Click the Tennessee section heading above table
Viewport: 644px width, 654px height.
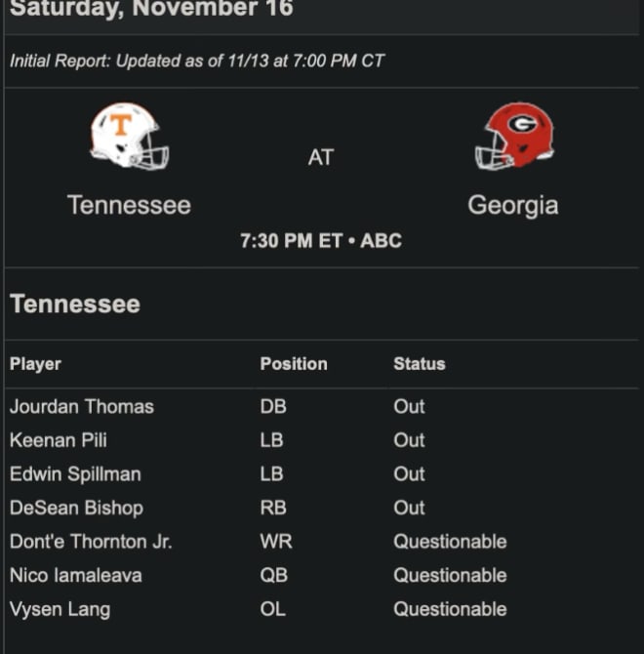click(75, 304)
